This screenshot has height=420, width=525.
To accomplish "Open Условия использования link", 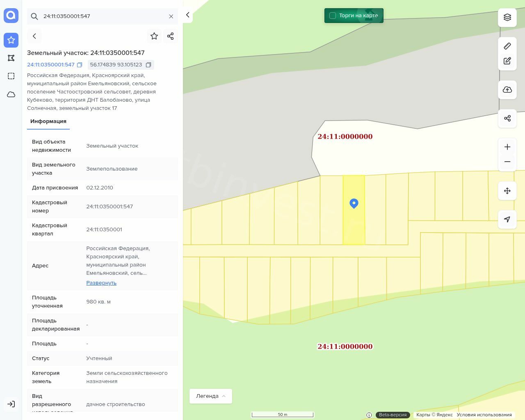I will click(x=484, y=415).
